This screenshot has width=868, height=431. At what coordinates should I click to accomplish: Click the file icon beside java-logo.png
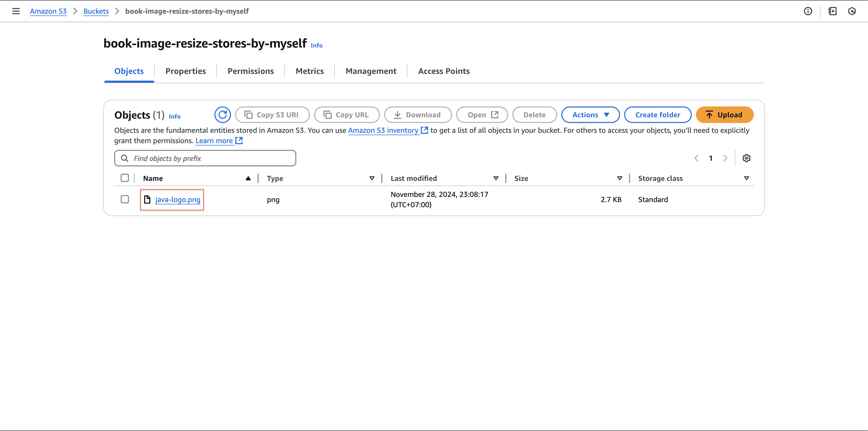(147, 199)
